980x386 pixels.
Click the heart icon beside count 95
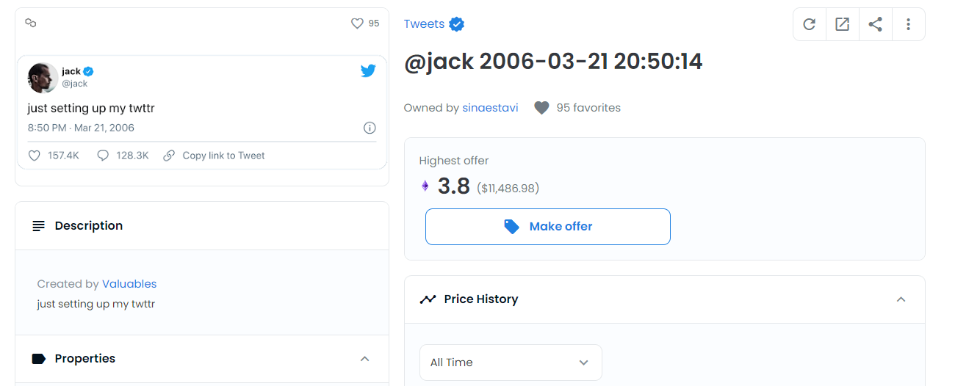(357, 23)
